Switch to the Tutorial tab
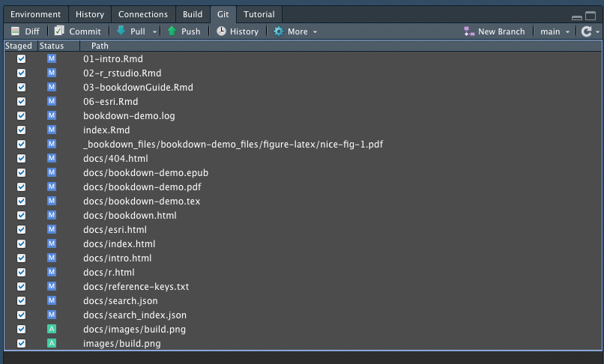The height and width of the screenshot is (364, 604). (259, 15)
